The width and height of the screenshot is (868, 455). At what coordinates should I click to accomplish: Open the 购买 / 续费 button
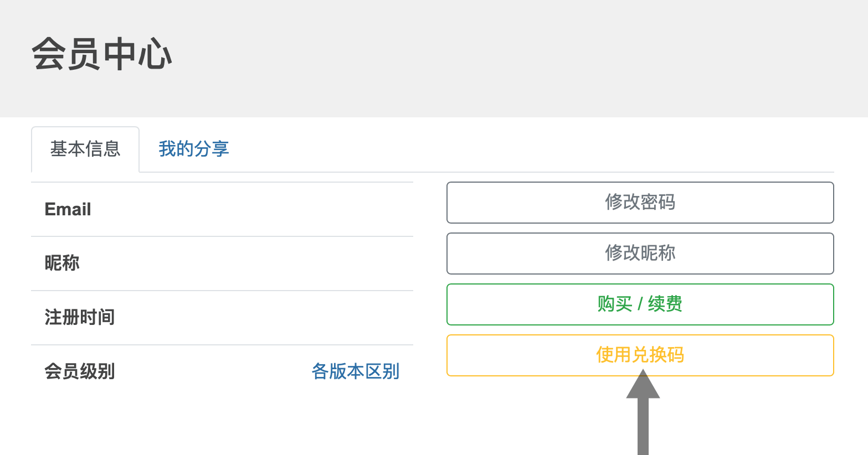pyautogui.click(x=640, y=304)
